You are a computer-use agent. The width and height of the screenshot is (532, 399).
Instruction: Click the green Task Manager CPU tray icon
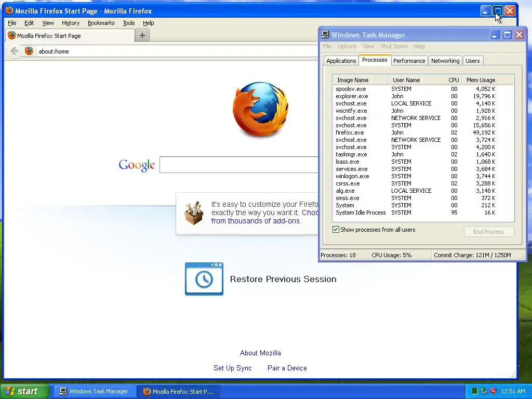coord(475,391)
